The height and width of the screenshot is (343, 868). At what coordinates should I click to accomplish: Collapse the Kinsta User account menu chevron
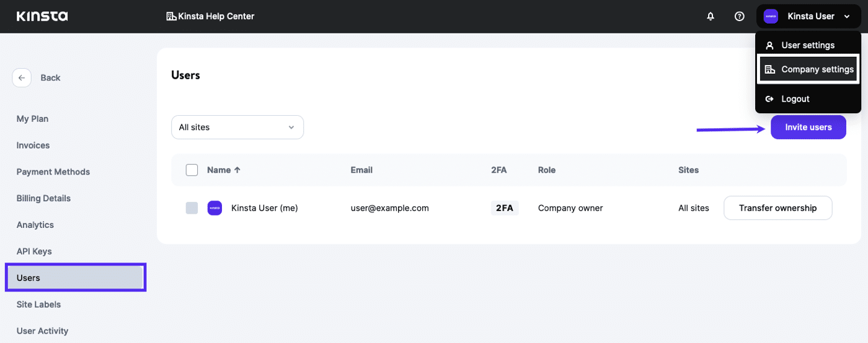click(x=847, y=17)
